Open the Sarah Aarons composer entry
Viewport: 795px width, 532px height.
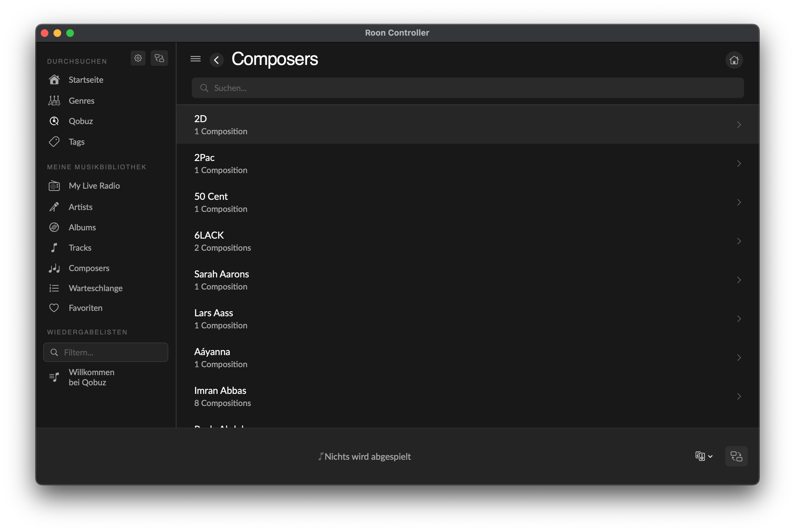click(467, 280)
